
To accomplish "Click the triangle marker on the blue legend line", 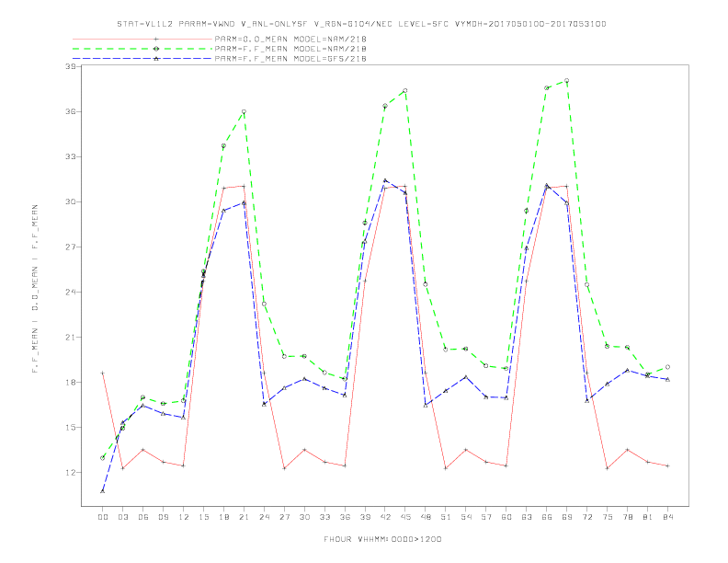I will tap(156, 59).
